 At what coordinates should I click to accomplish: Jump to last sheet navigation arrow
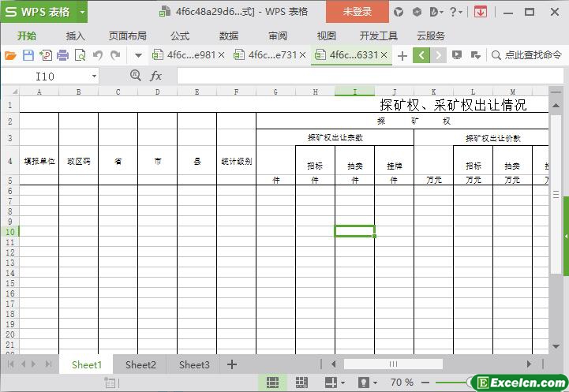coord(48,364)
